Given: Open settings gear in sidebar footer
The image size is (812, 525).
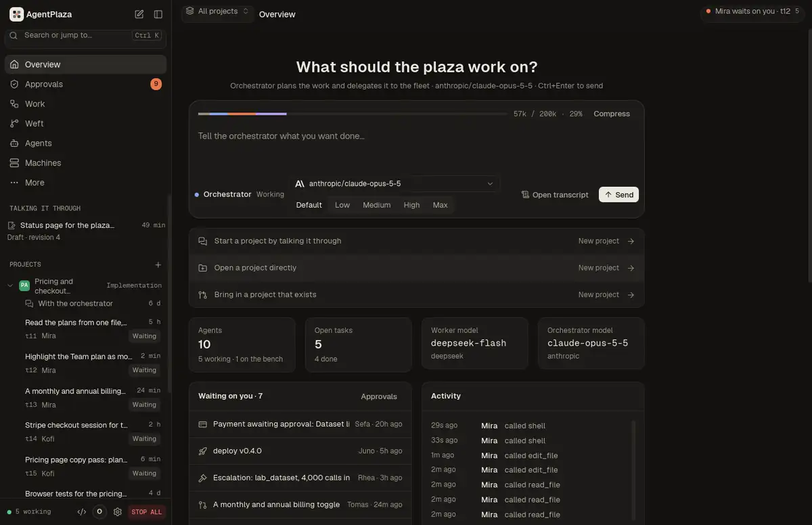Looking at the screenshot, I should tap(118, 511).
